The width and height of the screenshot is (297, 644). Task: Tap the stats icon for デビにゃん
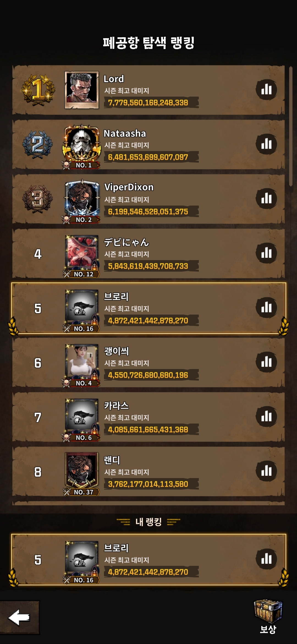[x=266, y=253]
